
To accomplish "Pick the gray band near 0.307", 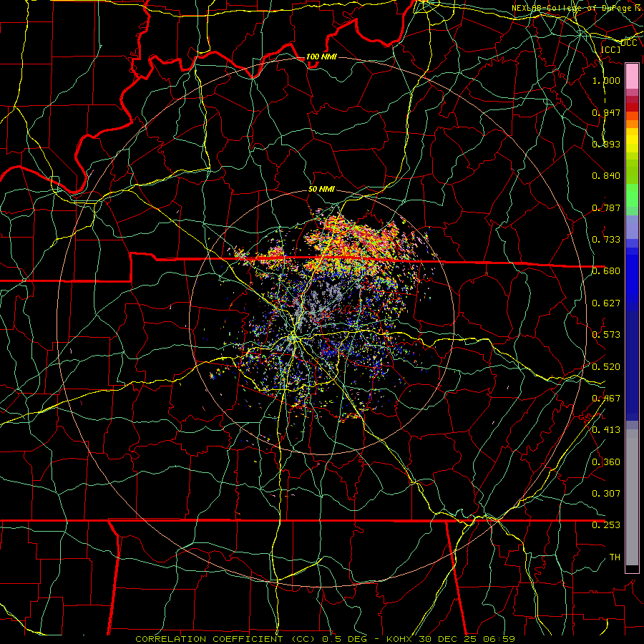I will pyautogui.click(x=632, y=497).
